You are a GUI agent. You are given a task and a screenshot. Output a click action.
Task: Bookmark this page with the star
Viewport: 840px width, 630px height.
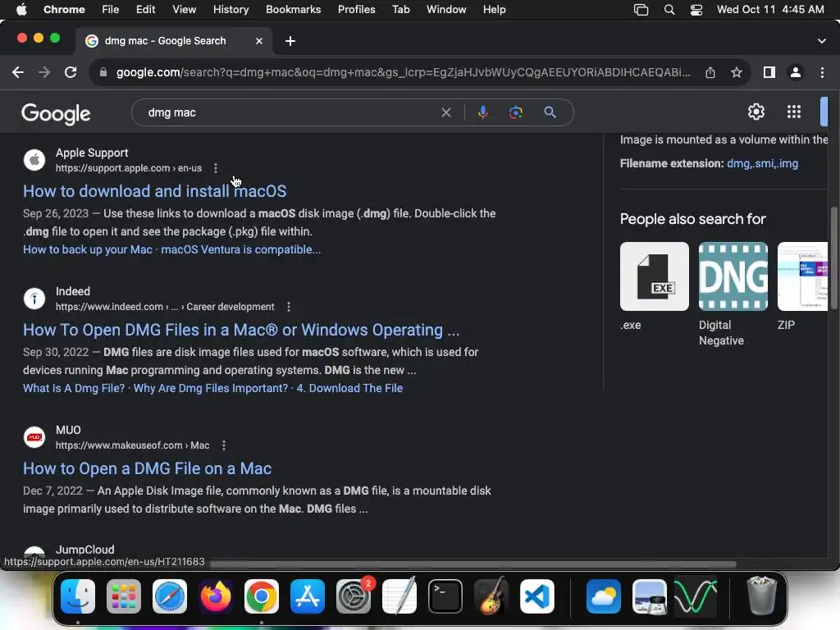(x=737, y=72)
